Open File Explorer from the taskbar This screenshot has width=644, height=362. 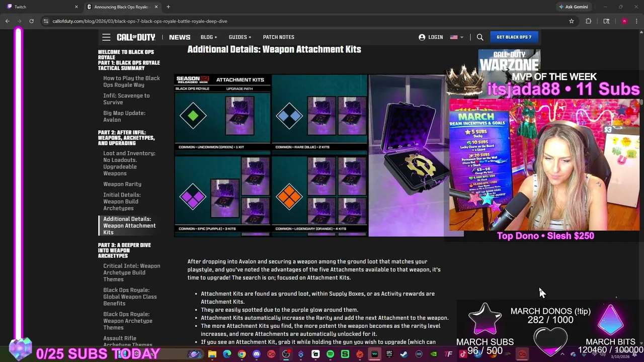point(212,354)
